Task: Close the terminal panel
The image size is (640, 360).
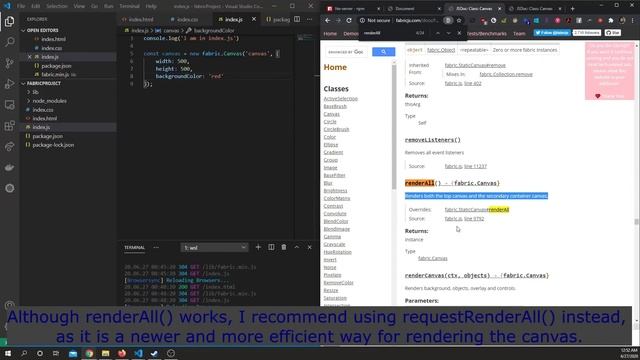Action: [x=309, y=247]
